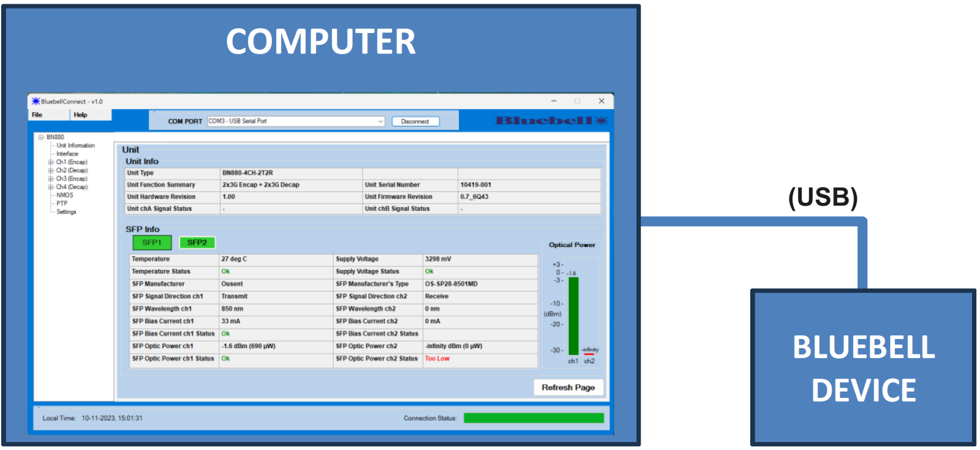Click the Refresh Page button
Viewport: 980px width, 450px height.
pos(568,387)
